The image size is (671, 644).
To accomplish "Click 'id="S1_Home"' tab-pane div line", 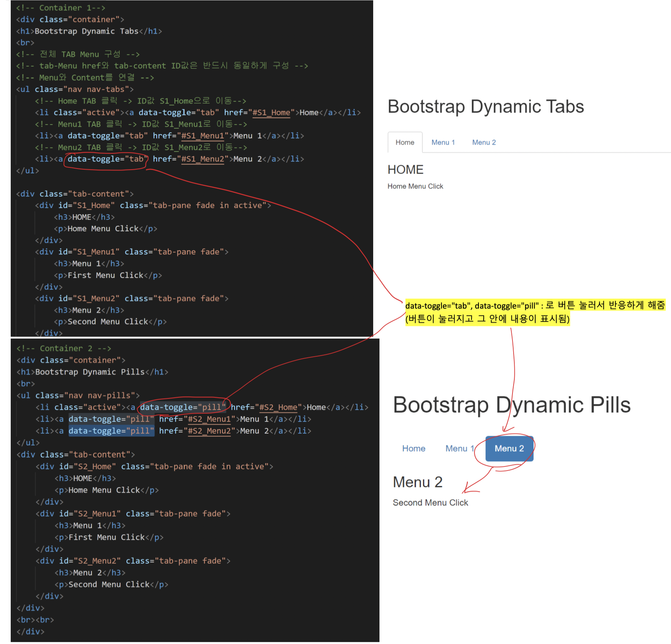I will pyautogui.click(x=153, y=206).
